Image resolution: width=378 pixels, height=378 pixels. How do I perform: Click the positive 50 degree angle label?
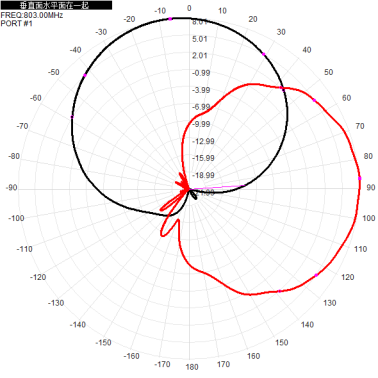[329, 72]
